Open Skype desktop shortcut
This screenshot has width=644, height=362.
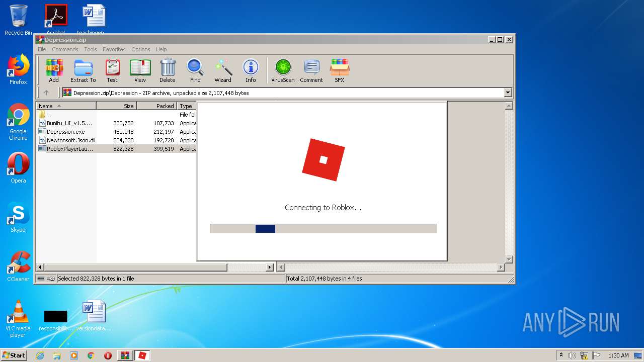18,217
